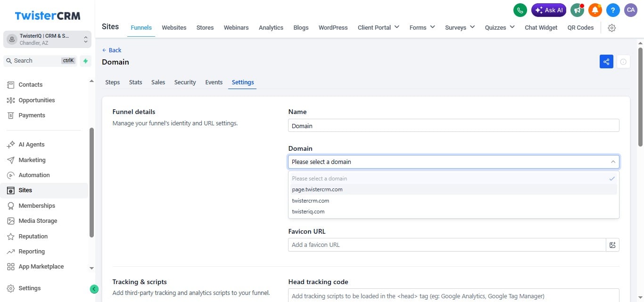Choose twisteriq.com from domain list

pyautogui.click(x=454, y=212)
